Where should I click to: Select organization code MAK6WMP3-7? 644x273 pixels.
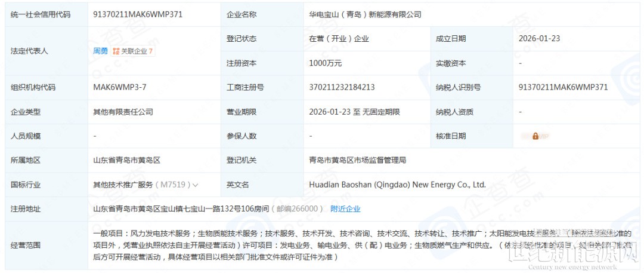[x=119, y=87]
